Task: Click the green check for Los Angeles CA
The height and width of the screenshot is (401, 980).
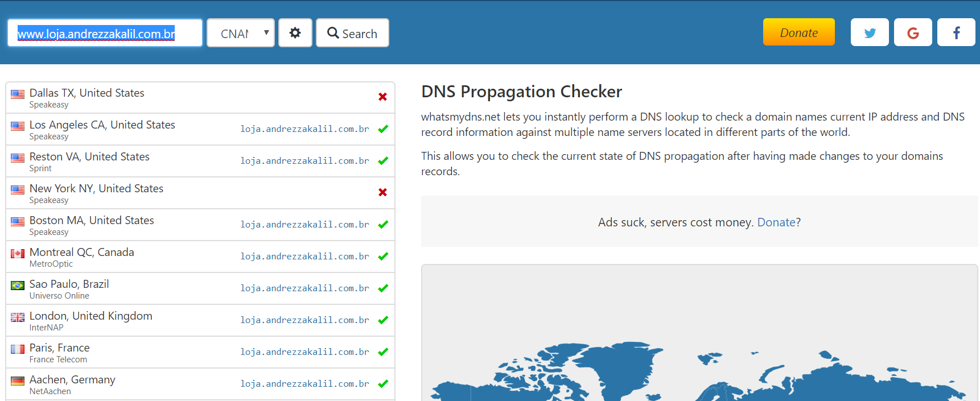Action: [x=383, y=129]
